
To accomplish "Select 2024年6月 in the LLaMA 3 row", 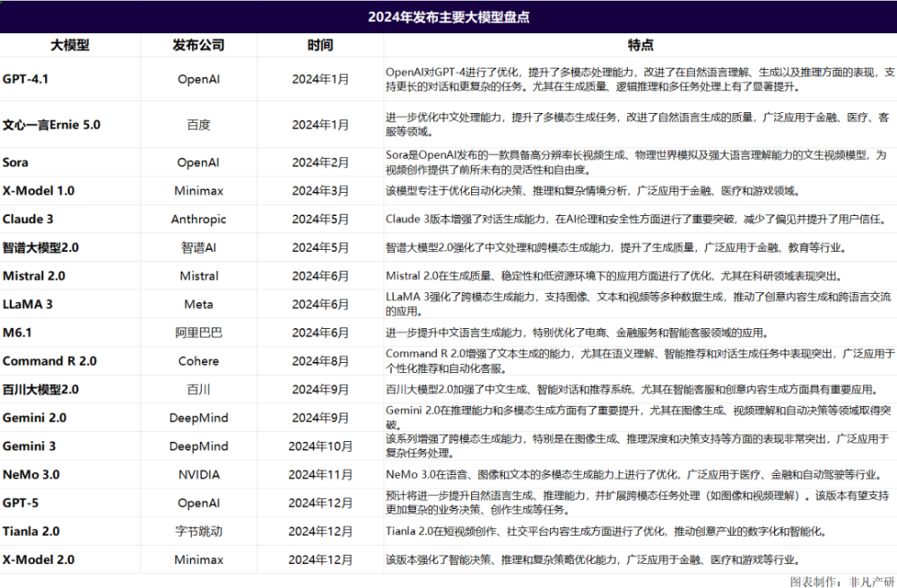I will (320, 305).
